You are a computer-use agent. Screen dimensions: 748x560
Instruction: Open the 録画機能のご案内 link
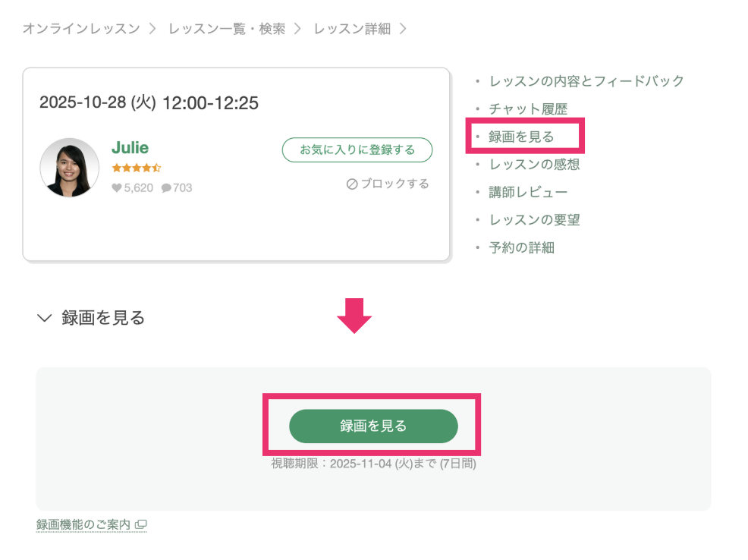coord(83,524)
